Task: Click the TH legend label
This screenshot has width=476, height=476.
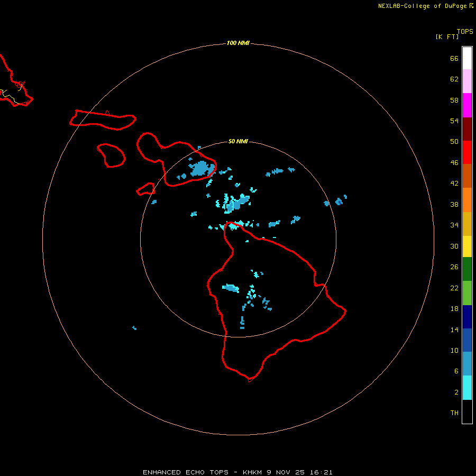Action: tap(454, 413)
